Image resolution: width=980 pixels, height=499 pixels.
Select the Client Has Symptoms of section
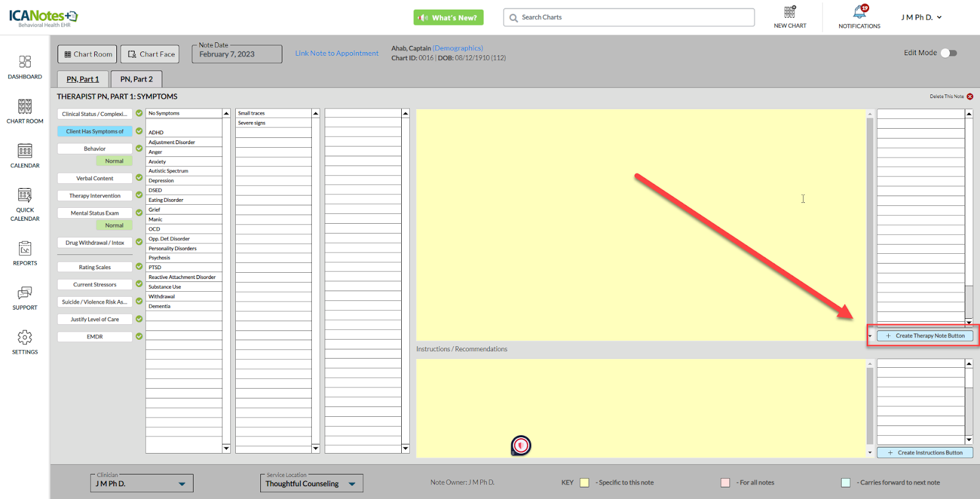point(95,131)
